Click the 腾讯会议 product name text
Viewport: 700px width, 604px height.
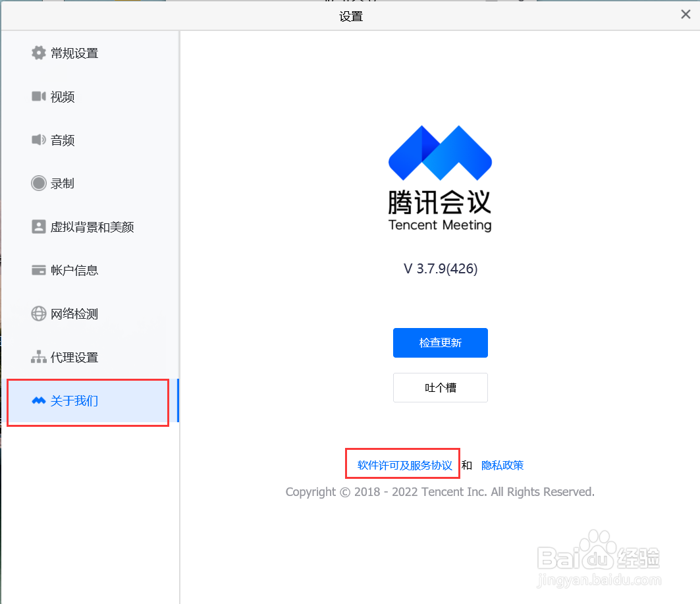pos(440,202)
